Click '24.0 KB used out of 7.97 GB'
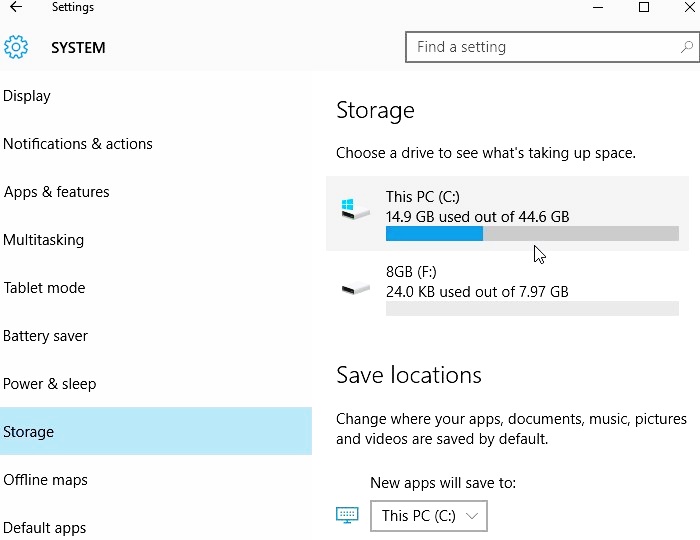Screen dimensions: 700x540 (477, 292)
